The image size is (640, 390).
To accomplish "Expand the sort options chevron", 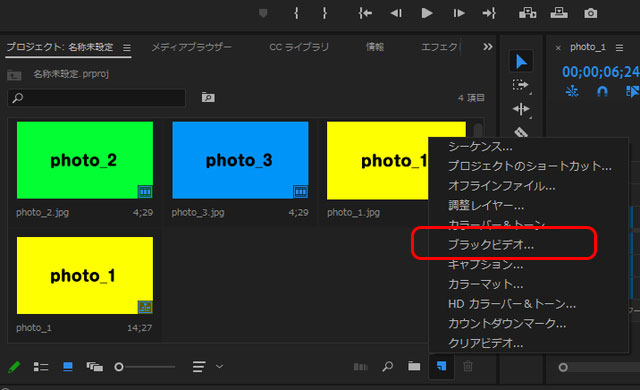I will pyautogui.click(x=220, y=367).
